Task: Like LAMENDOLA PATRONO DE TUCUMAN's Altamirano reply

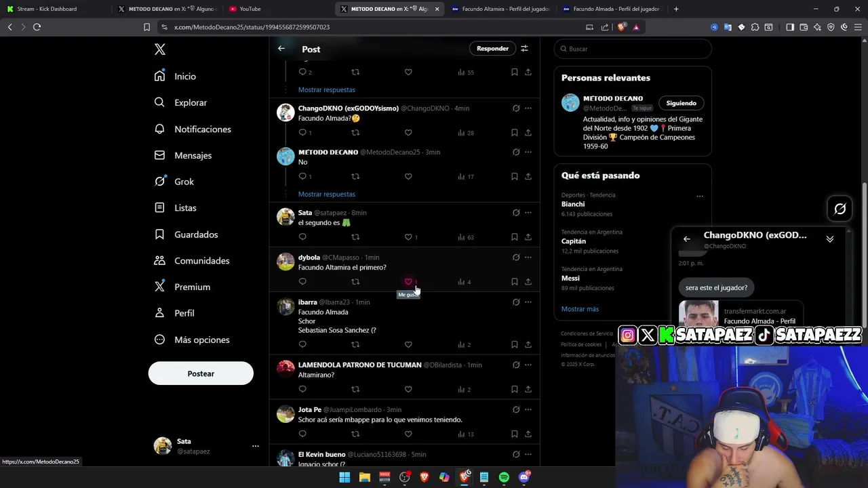Action: point(408,390)
